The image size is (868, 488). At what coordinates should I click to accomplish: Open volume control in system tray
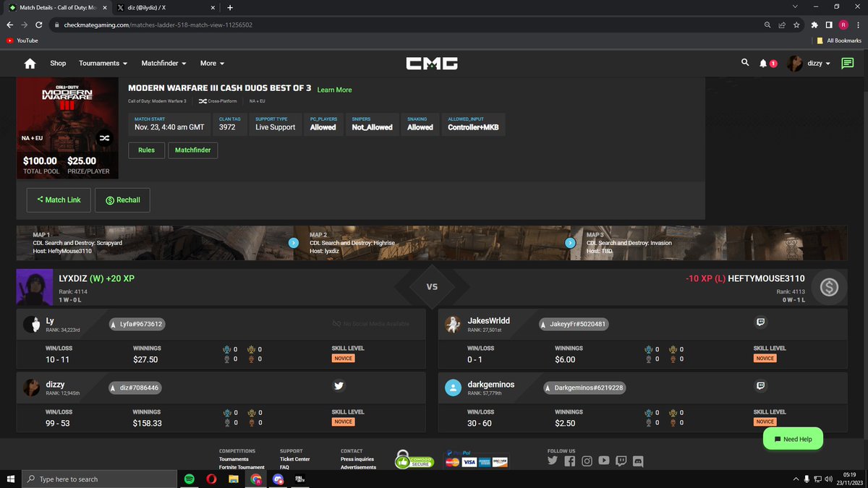coord(828,479)
